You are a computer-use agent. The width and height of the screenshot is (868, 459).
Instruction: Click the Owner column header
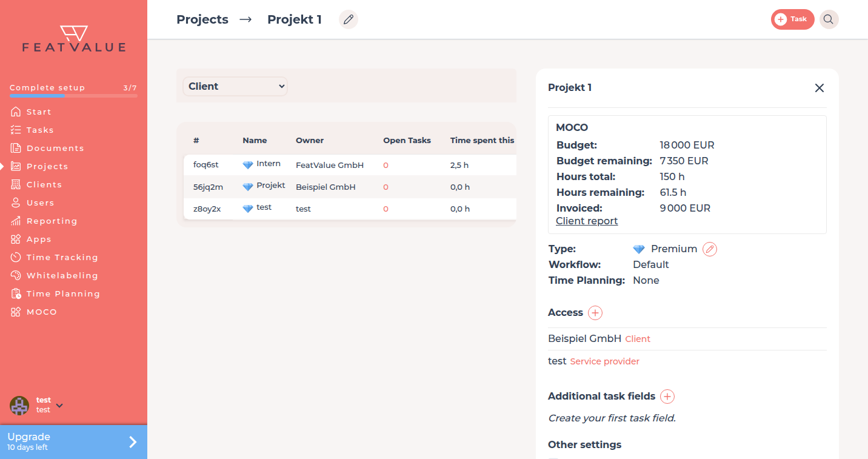[x=310, y=141]
